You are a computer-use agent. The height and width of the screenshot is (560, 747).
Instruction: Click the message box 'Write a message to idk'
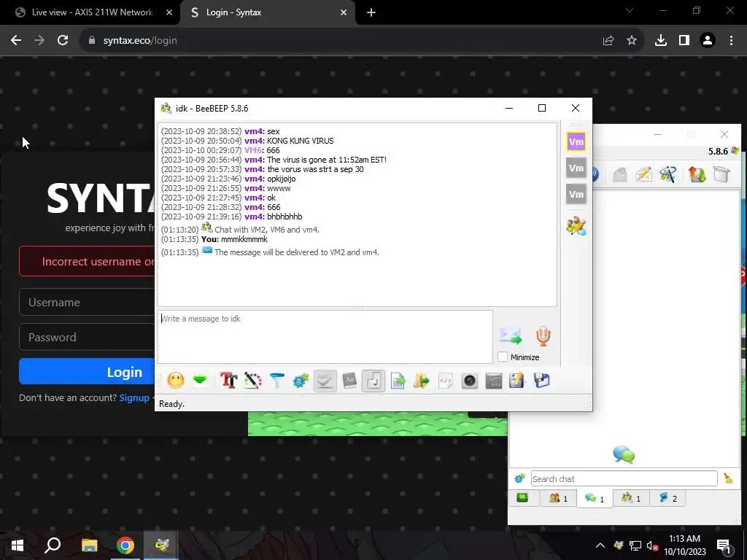coord(325,337)
